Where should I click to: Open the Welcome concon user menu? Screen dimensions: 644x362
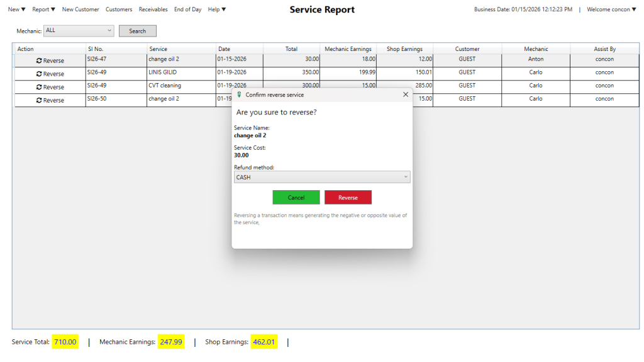click(x=611, y=9)
